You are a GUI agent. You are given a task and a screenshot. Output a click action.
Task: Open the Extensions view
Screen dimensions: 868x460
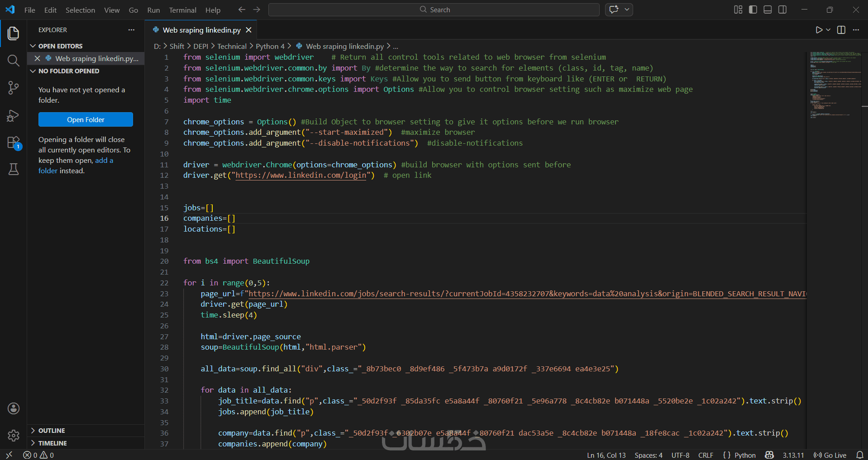[14, 142]
